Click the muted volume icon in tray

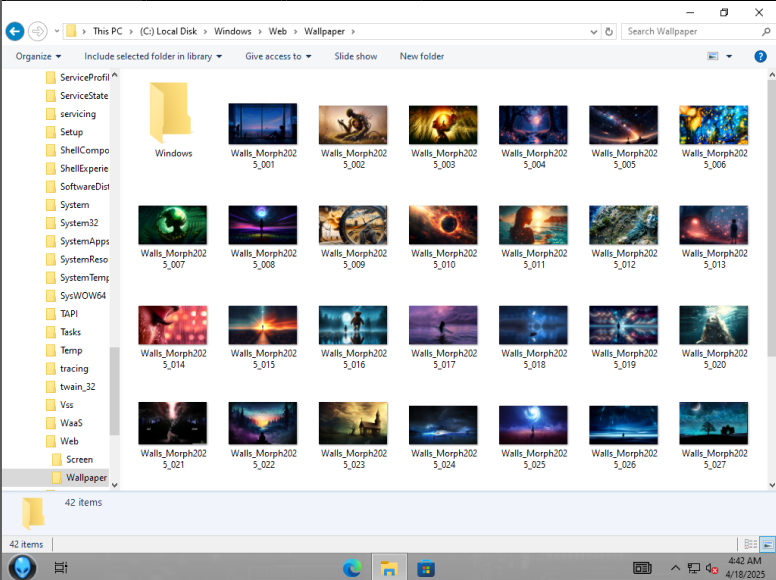pos(712,568)
